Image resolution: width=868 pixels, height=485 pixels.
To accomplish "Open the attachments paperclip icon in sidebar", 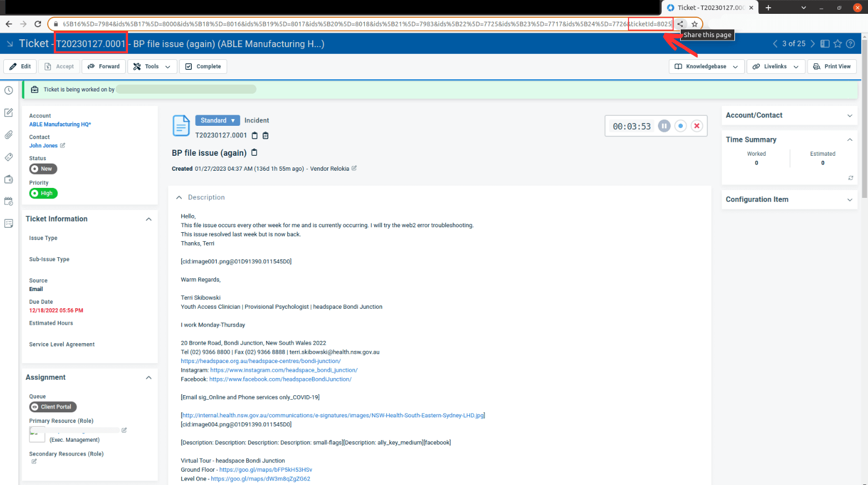I will pyautogui.click(x=9, y=135).
